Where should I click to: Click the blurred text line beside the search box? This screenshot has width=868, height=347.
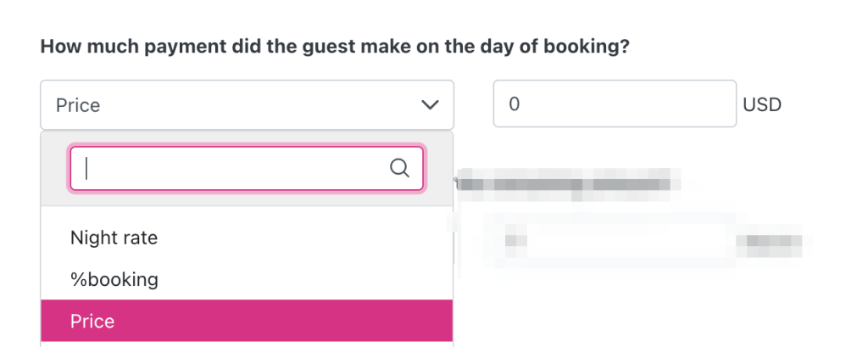[564, 182]
